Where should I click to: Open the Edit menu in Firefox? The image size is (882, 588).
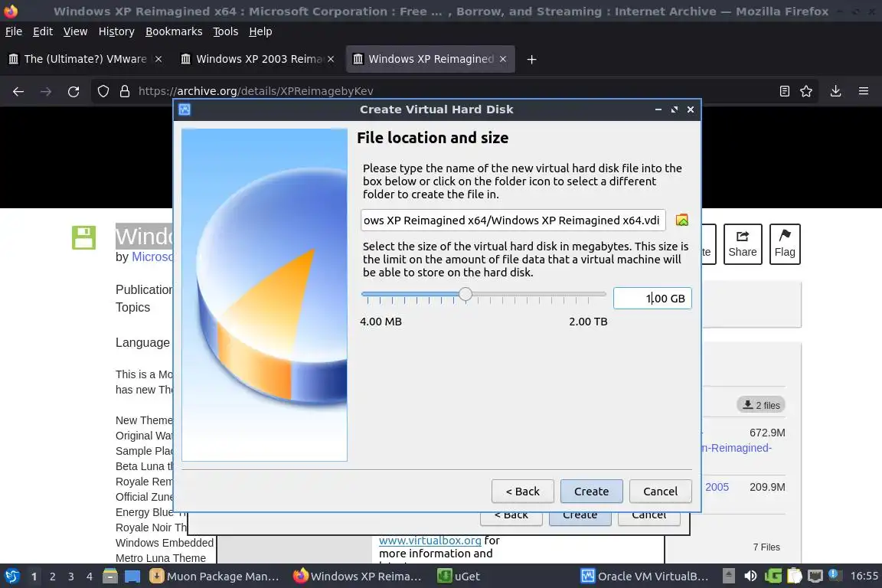coord(43,31)
